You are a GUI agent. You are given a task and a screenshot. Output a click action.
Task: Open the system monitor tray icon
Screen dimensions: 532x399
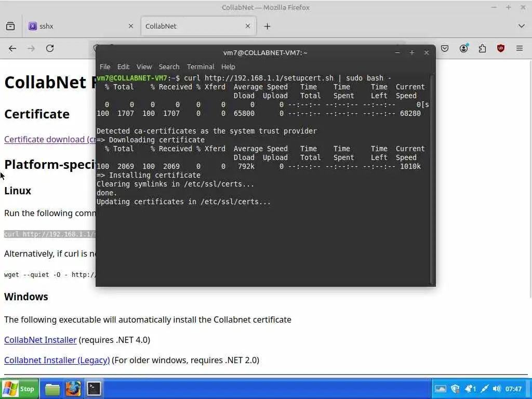441,389
